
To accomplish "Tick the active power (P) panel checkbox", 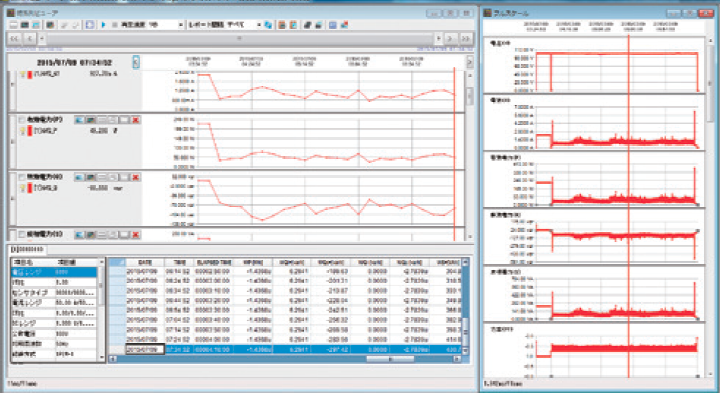I will pyautogui.click(x=22, y=120).
